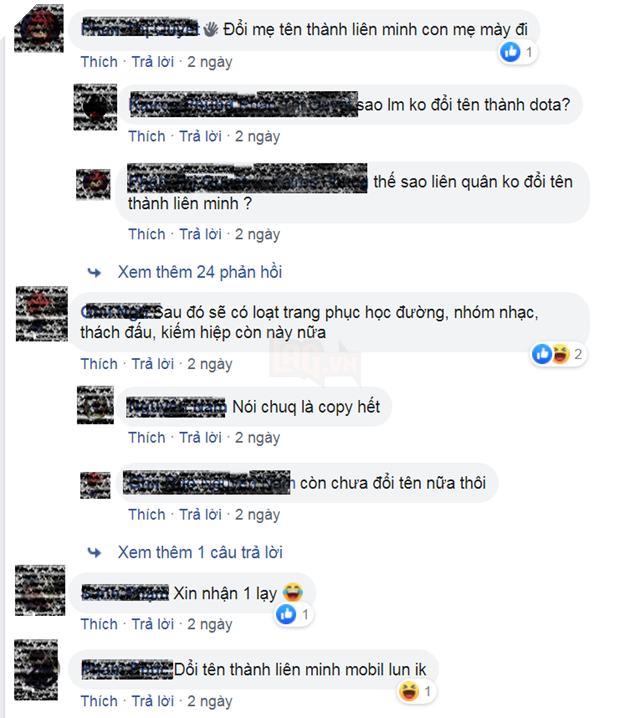This screenshot has width=630, height=718.
Task: Reply to the dota comment via "Trả lời"
Action: click(x=200, y=136)
